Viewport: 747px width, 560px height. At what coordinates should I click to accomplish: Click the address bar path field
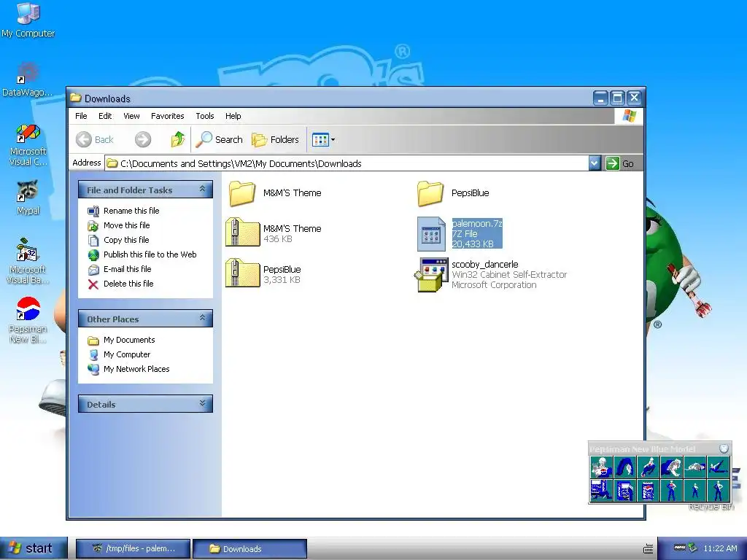point(347,163)
